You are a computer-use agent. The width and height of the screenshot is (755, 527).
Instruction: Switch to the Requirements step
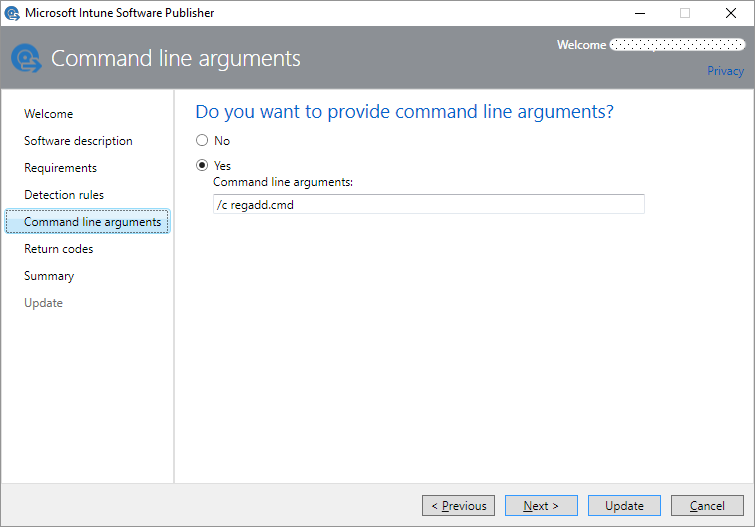(x=61, y=168)
